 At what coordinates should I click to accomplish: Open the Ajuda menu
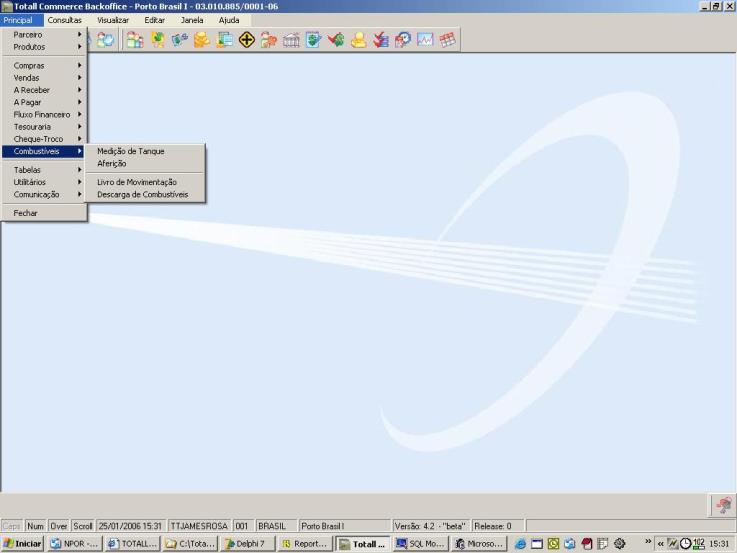click(x=229, y=20)
